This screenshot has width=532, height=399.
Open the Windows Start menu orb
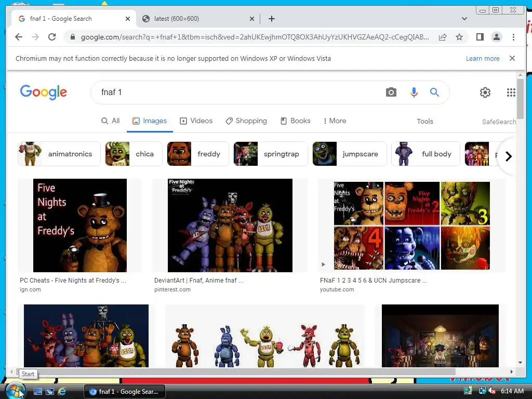(15, 391)
